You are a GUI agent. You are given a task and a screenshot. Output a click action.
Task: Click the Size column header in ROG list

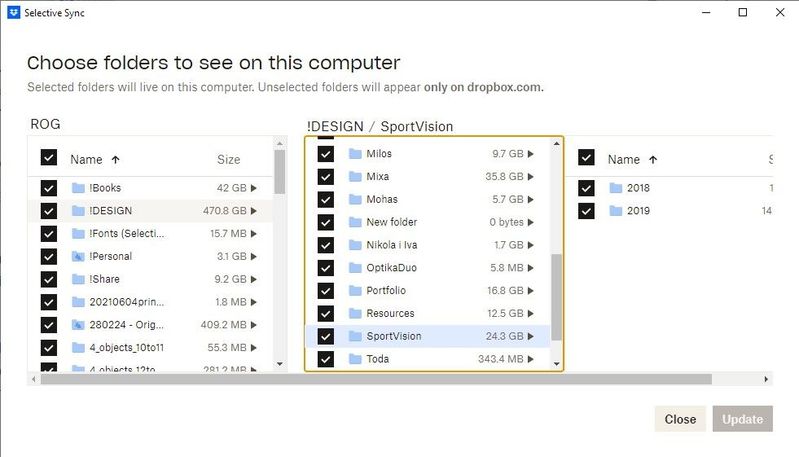pos(228,159)
